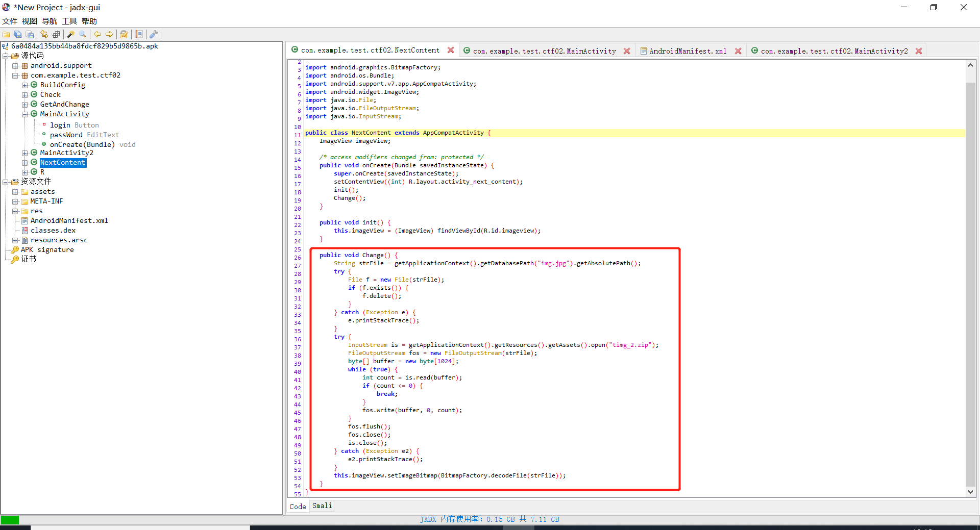Open the AndroidManifest.xml tab
This screenshot has width=980, height=530.
click(688, 51)
